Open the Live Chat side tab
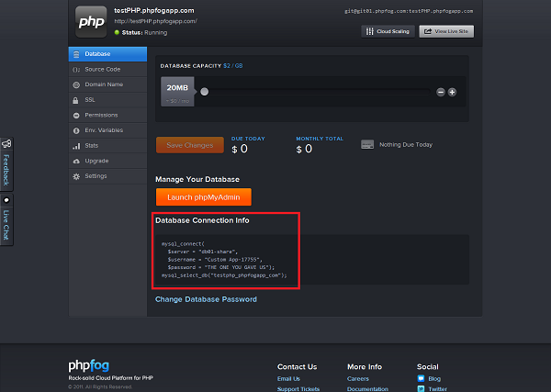 [6, 219]
